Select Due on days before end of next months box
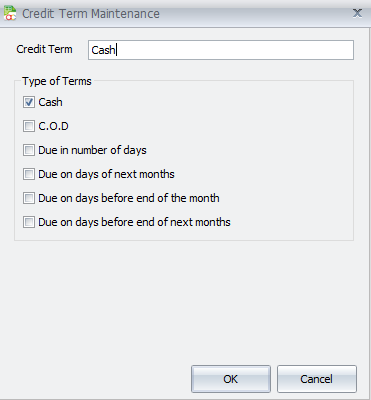 tap(29, 222)
